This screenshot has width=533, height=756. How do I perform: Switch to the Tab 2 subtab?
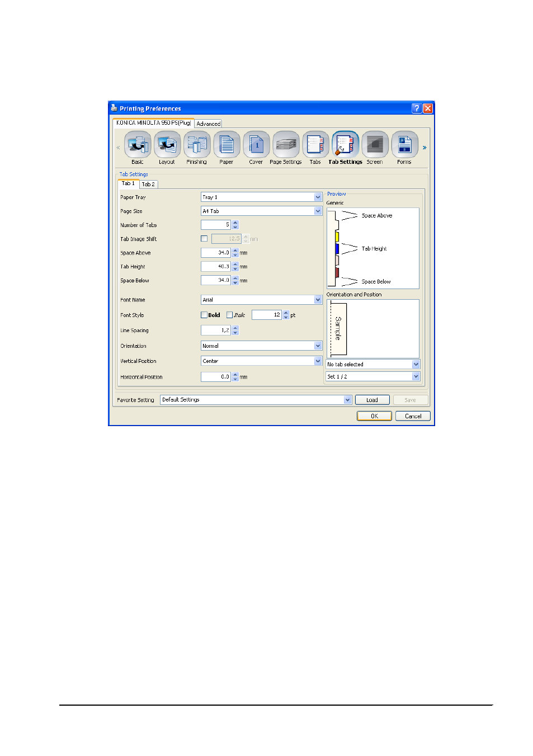[x=149, y=184]
